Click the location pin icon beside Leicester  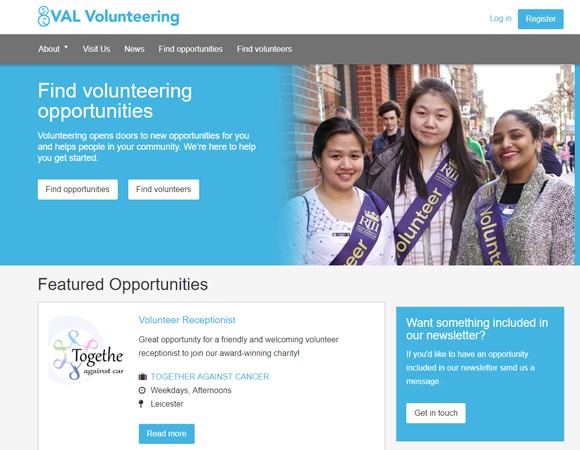[141, 404]
